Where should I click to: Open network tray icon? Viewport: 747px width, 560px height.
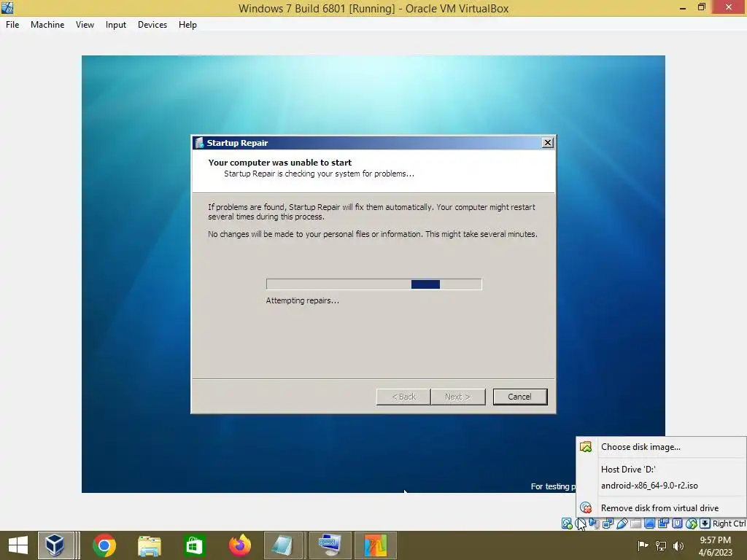661,545
